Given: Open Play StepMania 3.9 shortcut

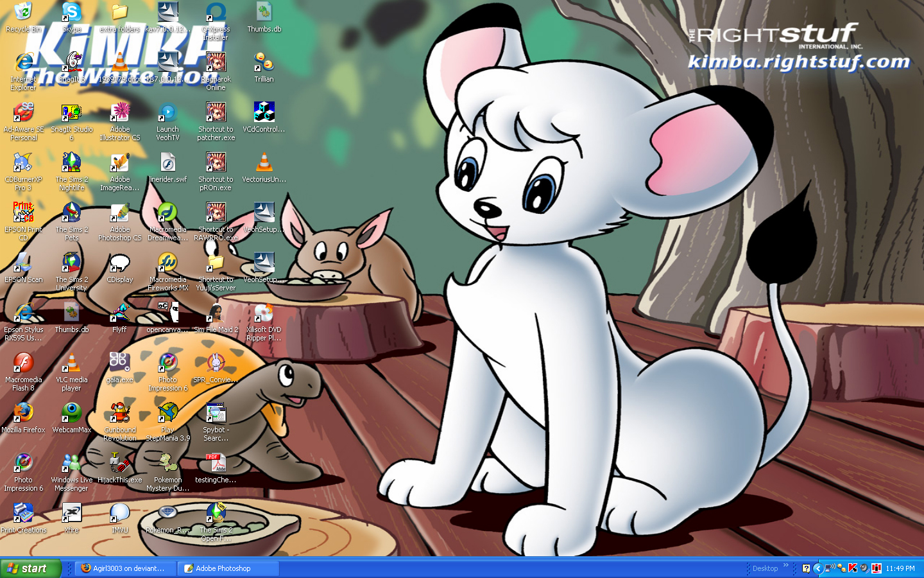Looking at the screenshot, I should click(167, 422).
